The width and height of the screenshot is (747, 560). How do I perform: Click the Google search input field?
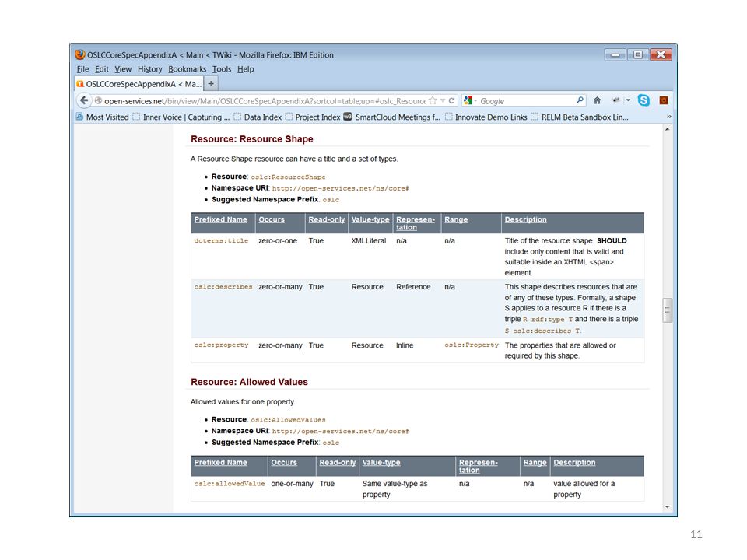pyautogui.click(x=527, y=101)
